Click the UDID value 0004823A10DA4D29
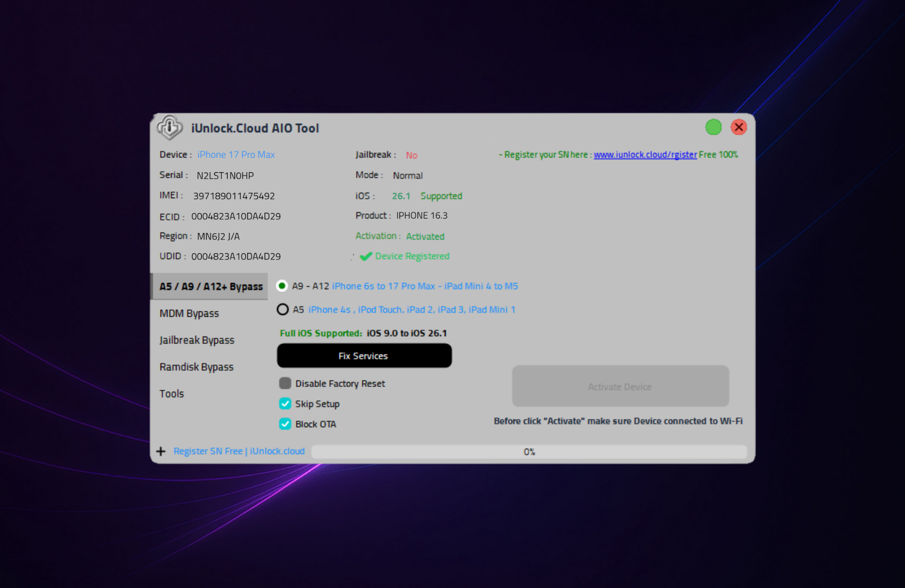 click(236, 257)
